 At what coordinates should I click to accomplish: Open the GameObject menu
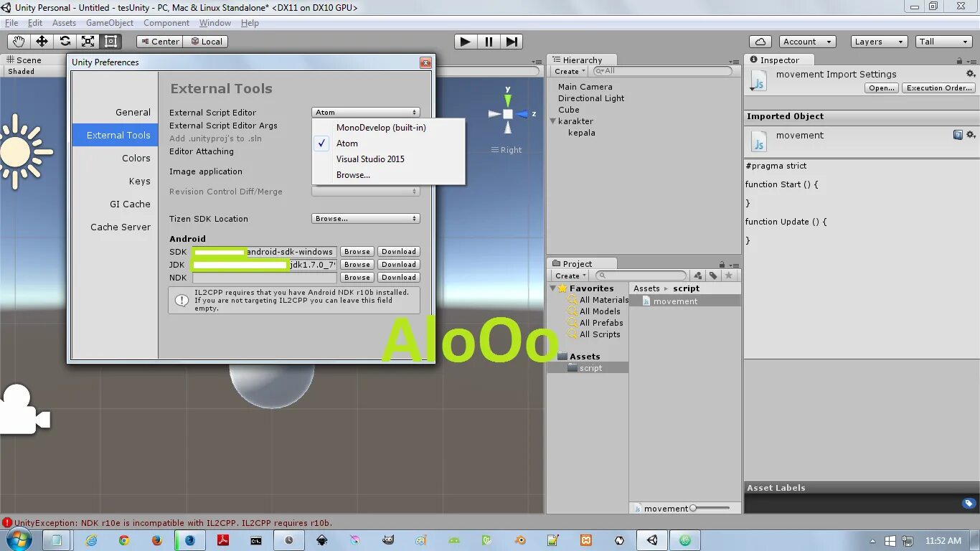click(x=109, y=23)
